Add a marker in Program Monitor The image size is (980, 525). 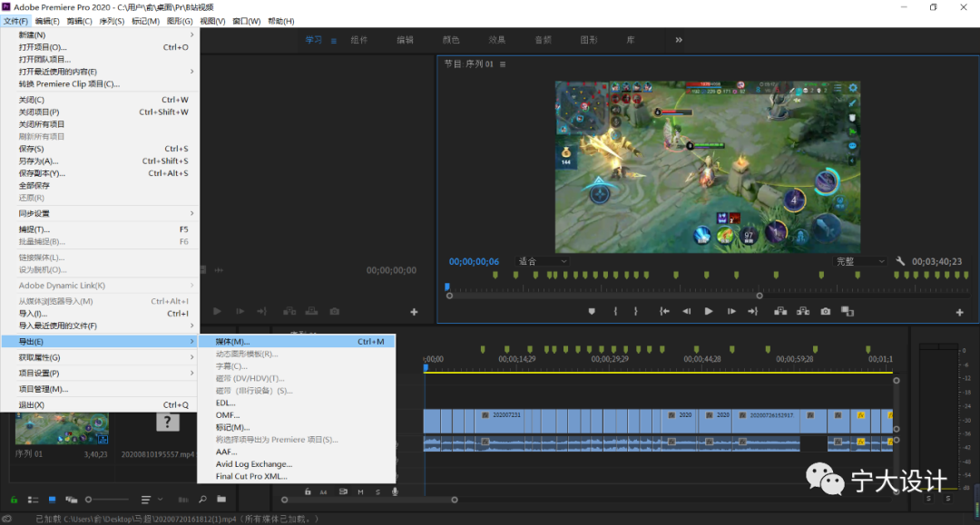(592, 312)
